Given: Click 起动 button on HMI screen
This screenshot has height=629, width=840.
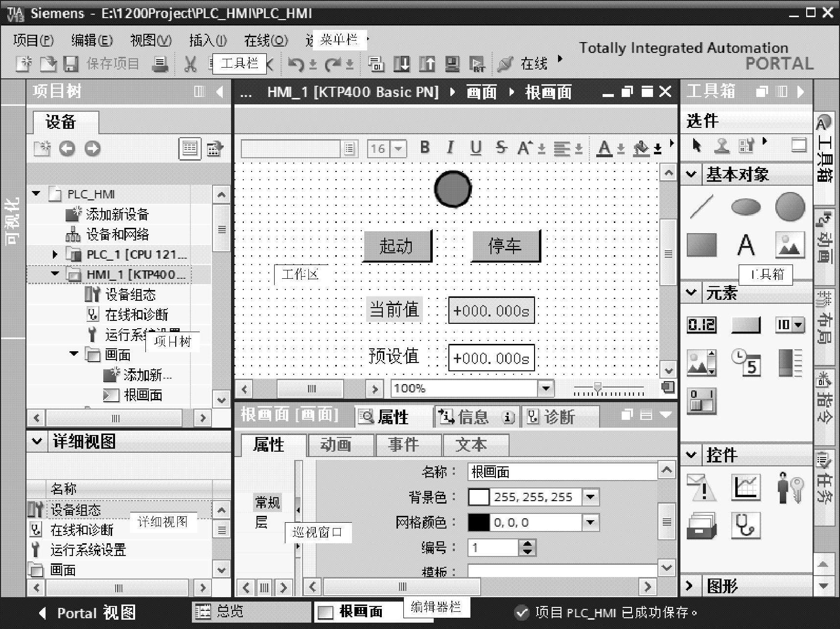Looking at the screenshot, I should (x=397, y=246).
